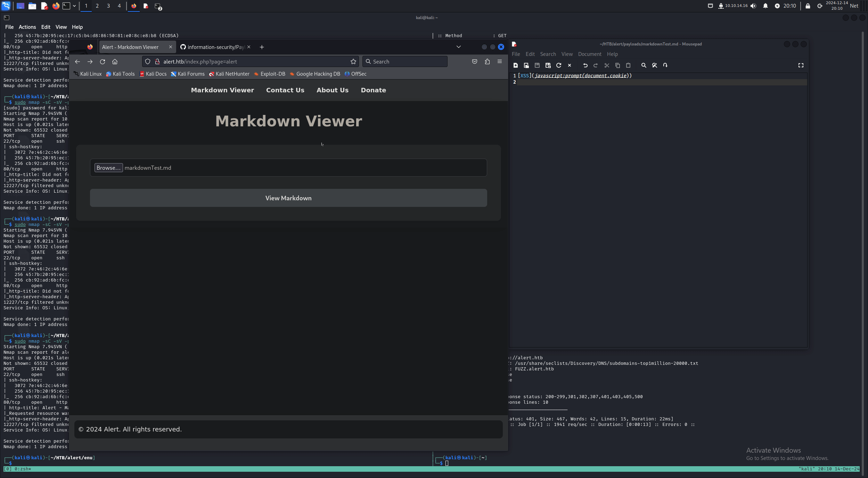Image resolution: width=868 pixels, height=478 pixels.
Task: Toggle system volume icon in top panel
Action: click(x=753, y=6)
